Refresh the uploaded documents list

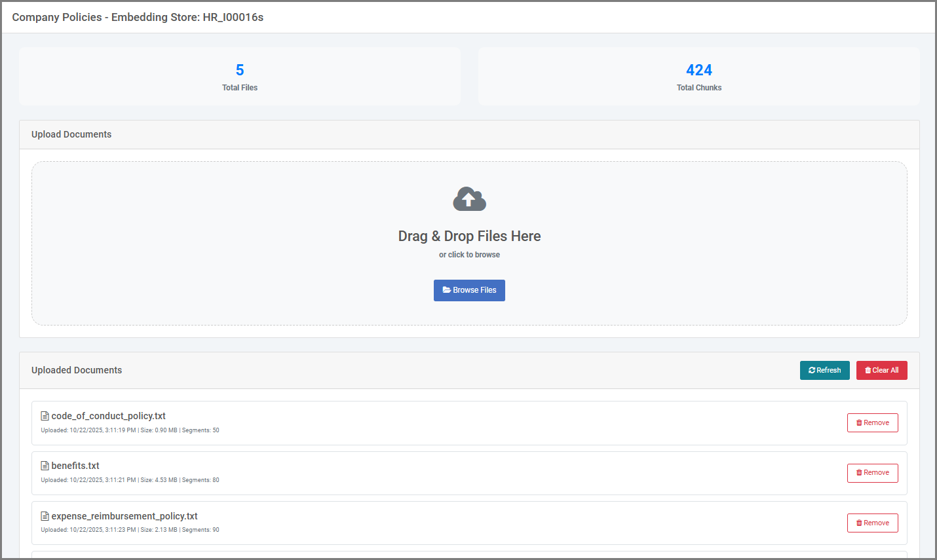(x=824, y=370)
